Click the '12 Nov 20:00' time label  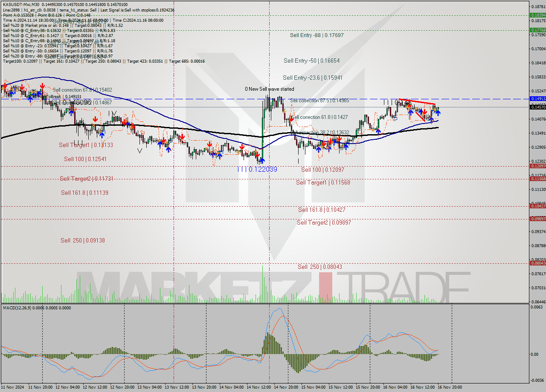122,387
